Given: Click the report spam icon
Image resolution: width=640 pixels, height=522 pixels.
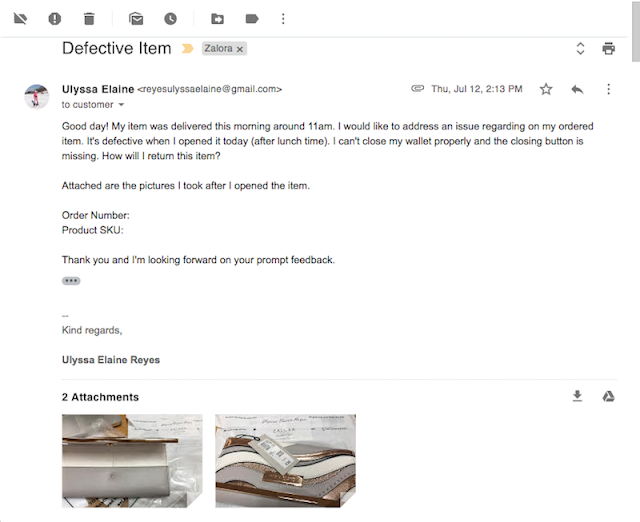Looking at the screenshot, I should point(54,18).
